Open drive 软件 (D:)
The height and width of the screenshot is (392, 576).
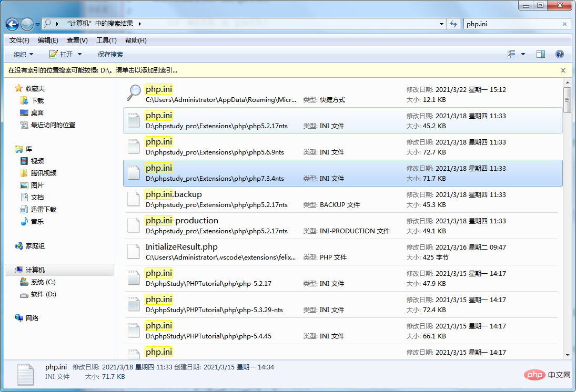(x=38, y=294)
